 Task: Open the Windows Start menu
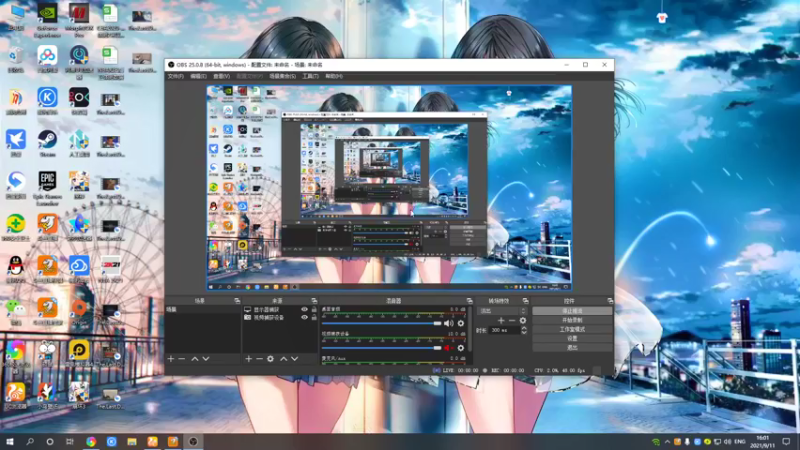point(10,442)
